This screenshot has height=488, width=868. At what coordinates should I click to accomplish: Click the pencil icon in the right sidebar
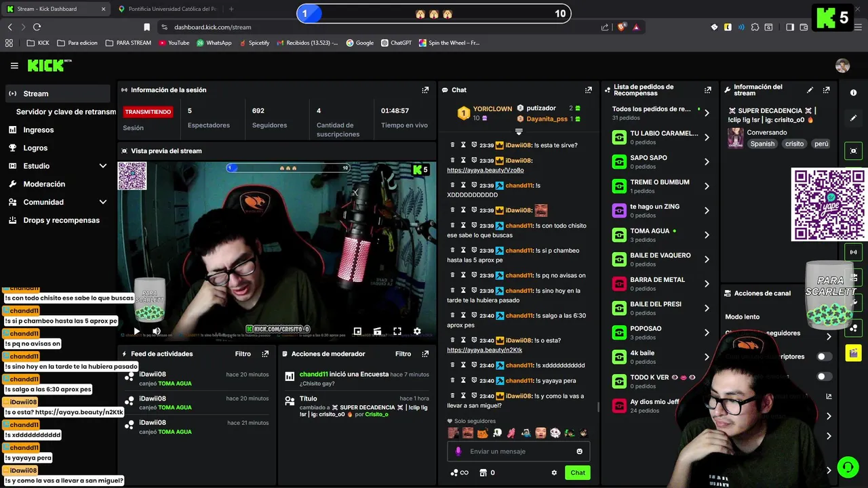click(853, 118)
